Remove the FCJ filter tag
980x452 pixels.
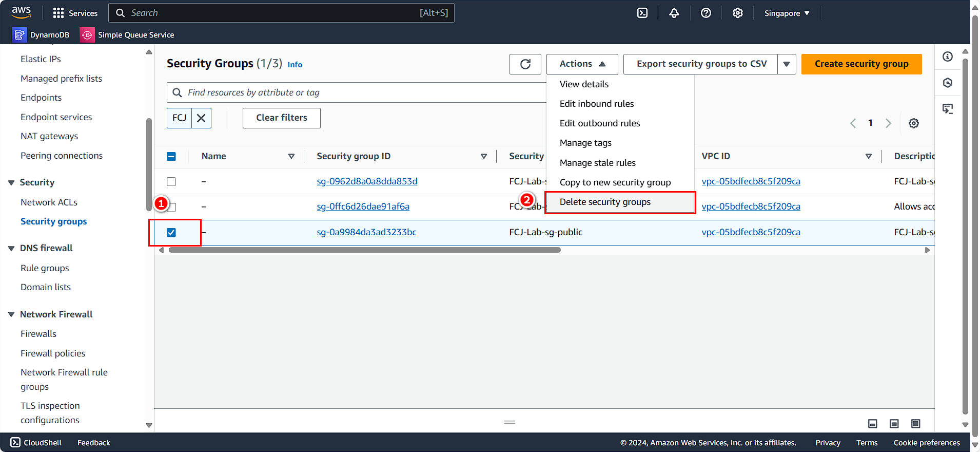click(x=201, y=118)
